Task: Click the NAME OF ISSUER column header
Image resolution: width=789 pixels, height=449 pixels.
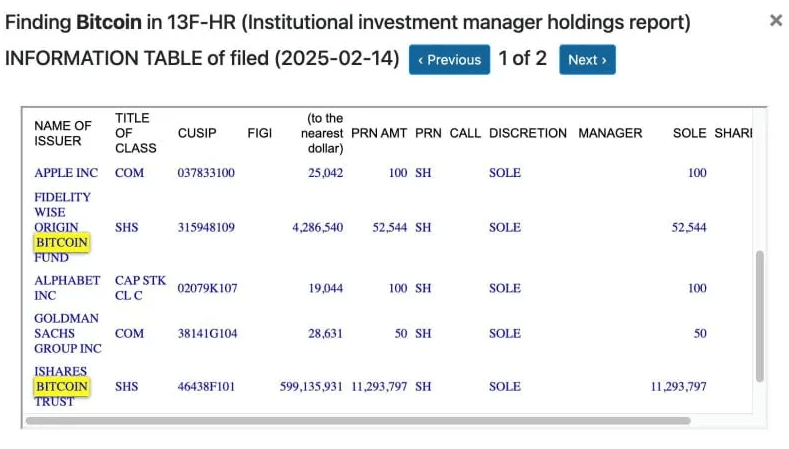Action: pyautogui.click(x=63, y=133)
